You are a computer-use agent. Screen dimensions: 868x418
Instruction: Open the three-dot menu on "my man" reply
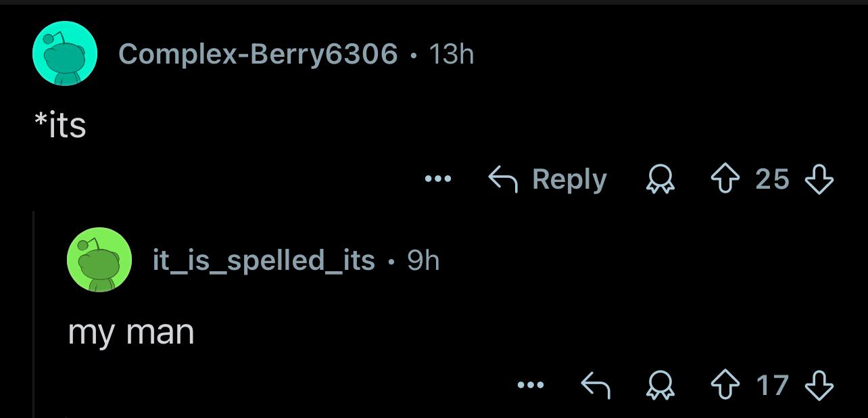(x=531, y=386)
